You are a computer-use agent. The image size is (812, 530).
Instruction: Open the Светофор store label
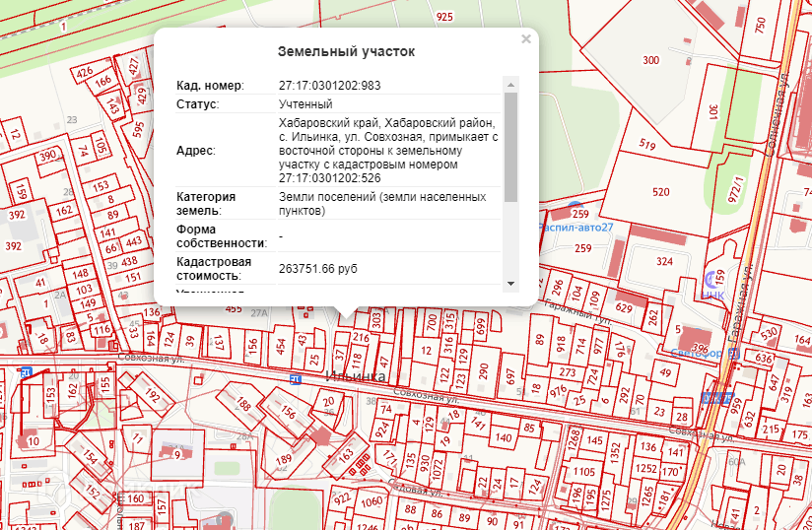[x=697, y=354]
